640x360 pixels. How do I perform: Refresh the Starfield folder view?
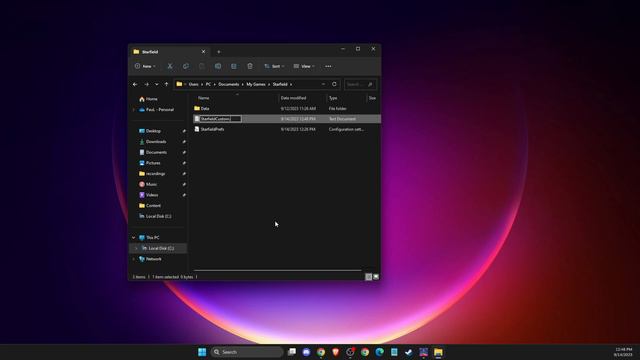point(334,84)
